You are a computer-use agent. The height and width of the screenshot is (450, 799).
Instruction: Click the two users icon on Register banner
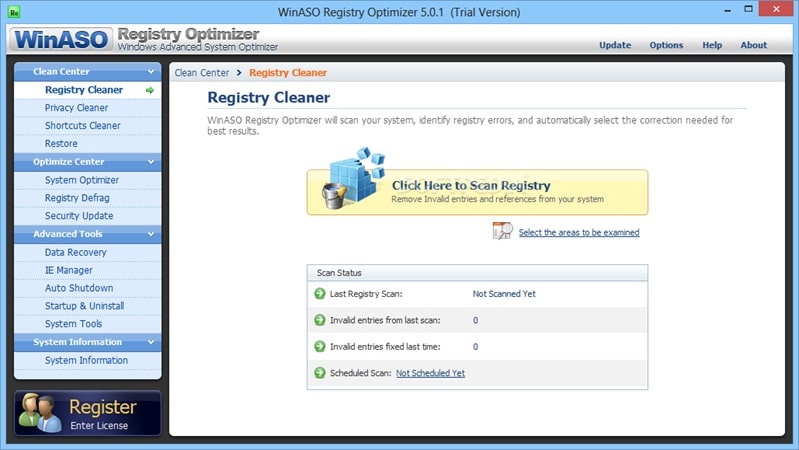coord(40,412)
